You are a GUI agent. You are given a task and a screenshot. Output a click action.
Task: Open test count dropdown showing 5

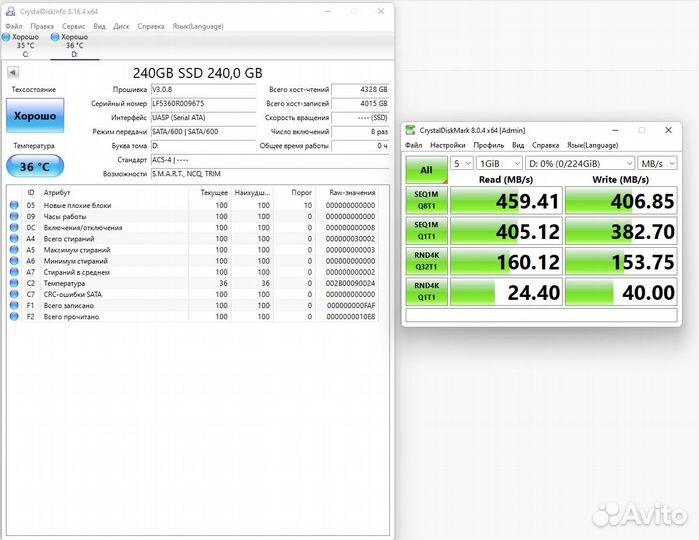tap(461, 164)
